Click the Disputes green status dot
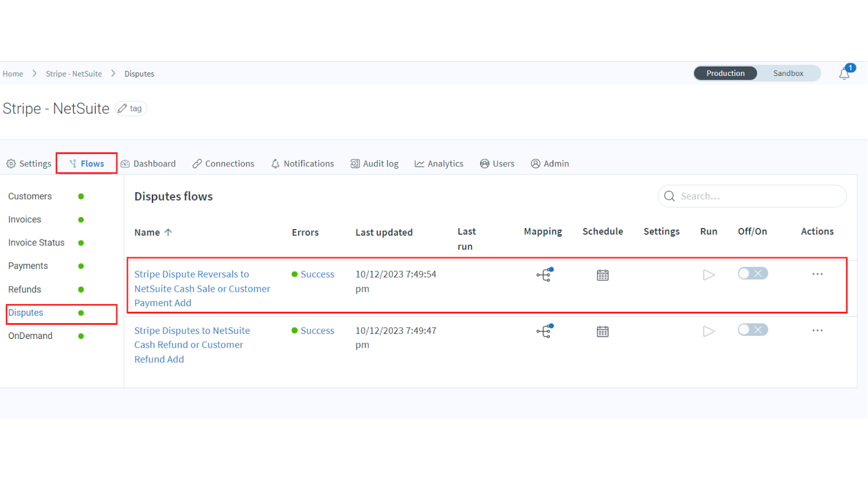This screenshot has width=868, height=488. 81,313
